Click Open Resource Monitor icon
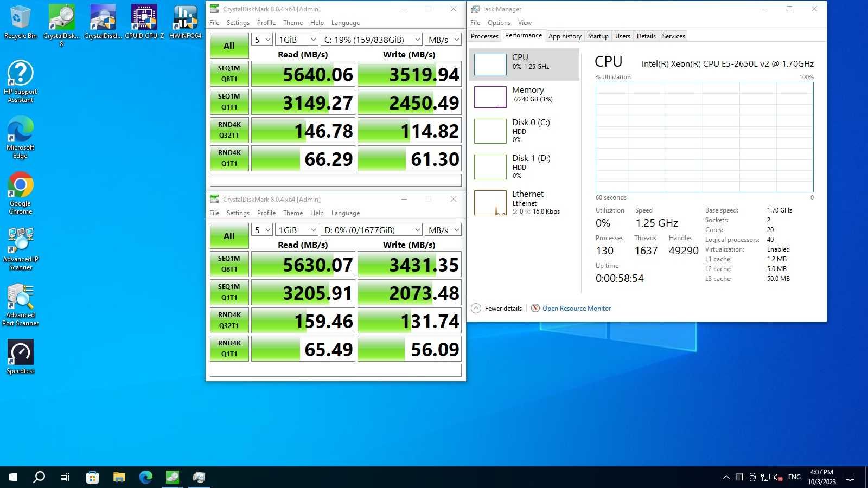The height and width of the screenshot is (488, 868). pos(535,308)
